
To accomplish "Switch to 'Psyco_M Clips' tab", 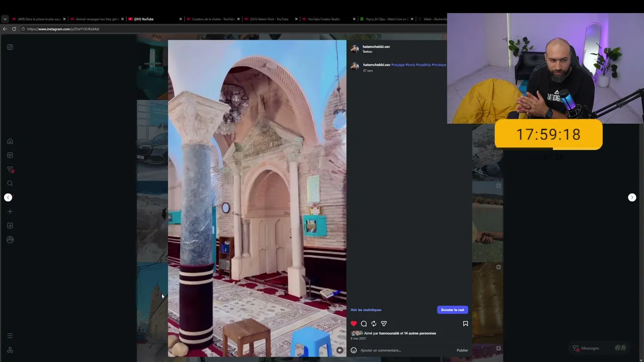I will click(386, 19).
